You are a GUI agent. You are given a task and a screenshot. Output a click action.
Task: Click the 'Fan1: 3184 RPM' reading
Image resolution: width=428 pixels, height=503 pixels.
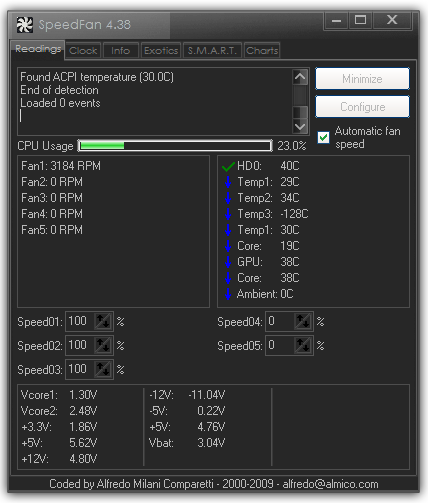(61, 166)
